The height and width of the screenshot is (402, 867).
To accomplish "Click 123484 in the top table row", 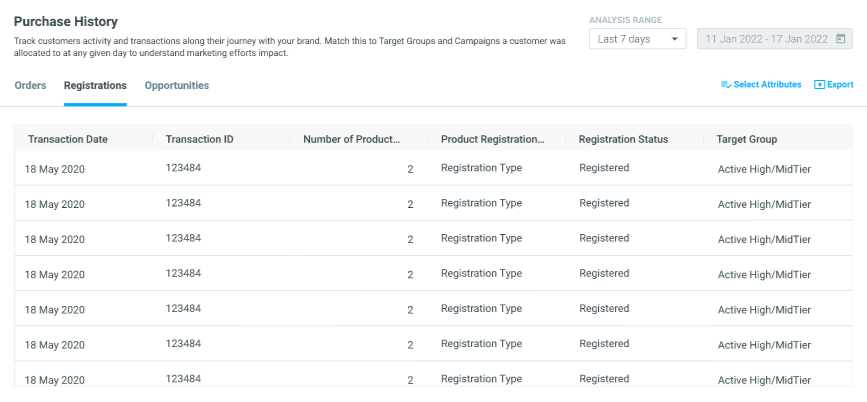I will click(183, 168).
